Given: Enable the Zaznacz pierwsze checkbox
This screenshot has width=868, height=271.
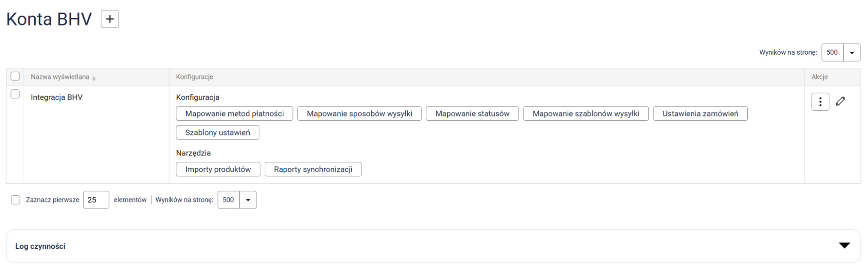Looking at the screenshot, I should (x=16, y=200).
